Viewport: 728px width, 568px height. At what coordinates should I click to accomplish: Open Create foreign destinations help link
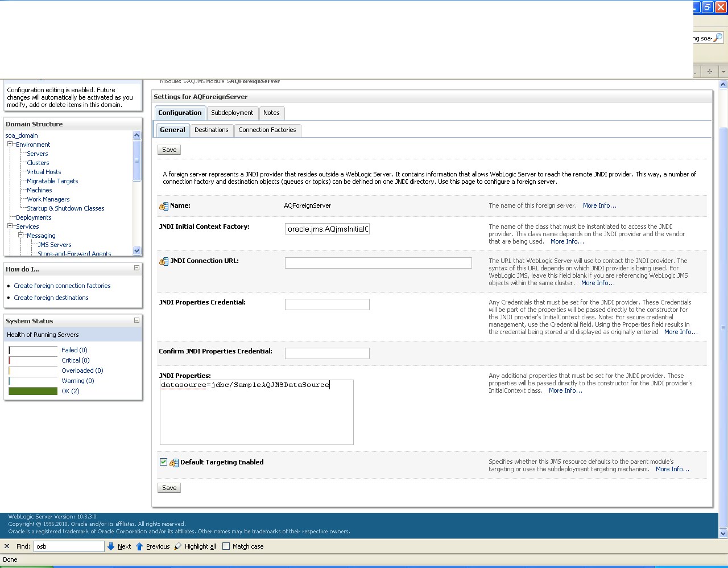(x=51, y=298)
